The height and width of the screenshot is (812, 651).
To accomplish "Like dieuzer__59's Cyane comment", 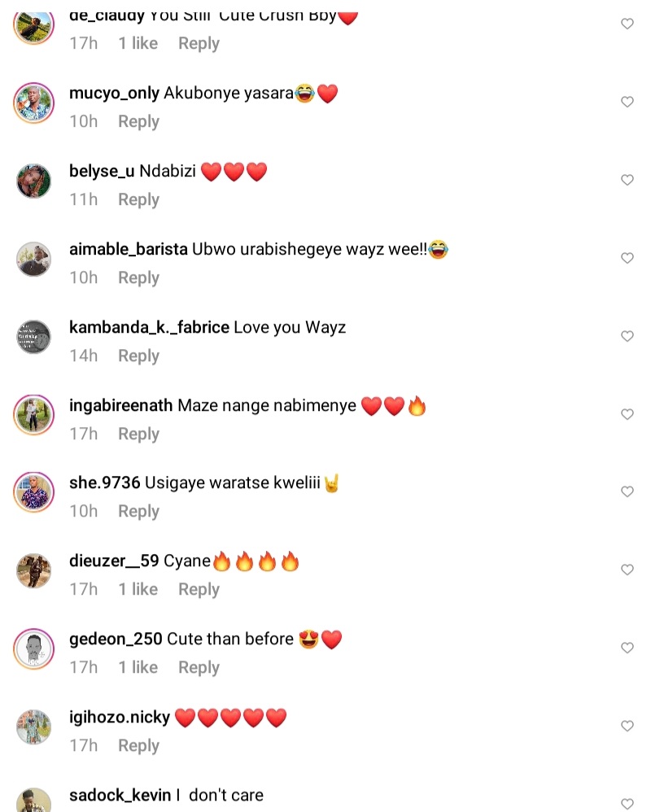I will [x=627, y=570].
